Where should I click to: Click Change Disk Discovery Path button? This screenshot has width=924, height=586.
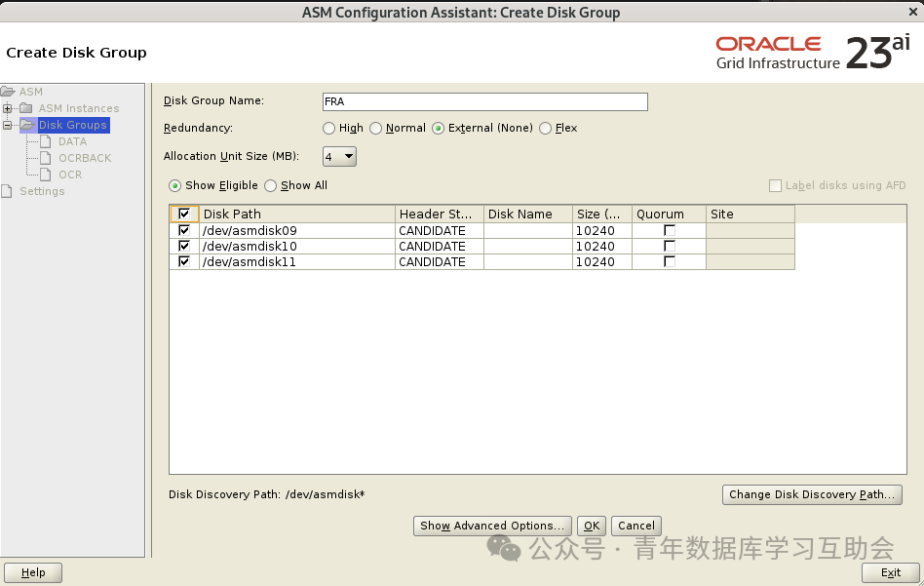[812, 494]
